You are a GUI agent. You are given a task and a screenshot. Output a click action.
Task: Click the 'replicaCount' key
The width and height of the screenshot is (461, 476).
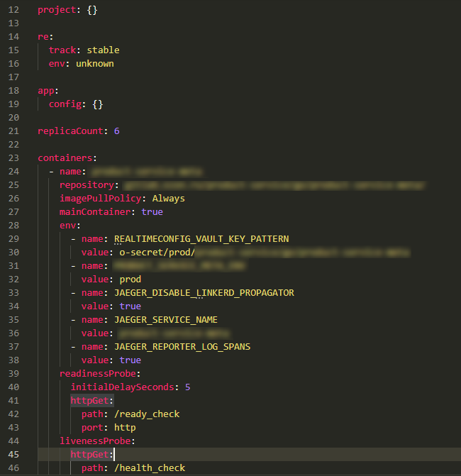70,131
